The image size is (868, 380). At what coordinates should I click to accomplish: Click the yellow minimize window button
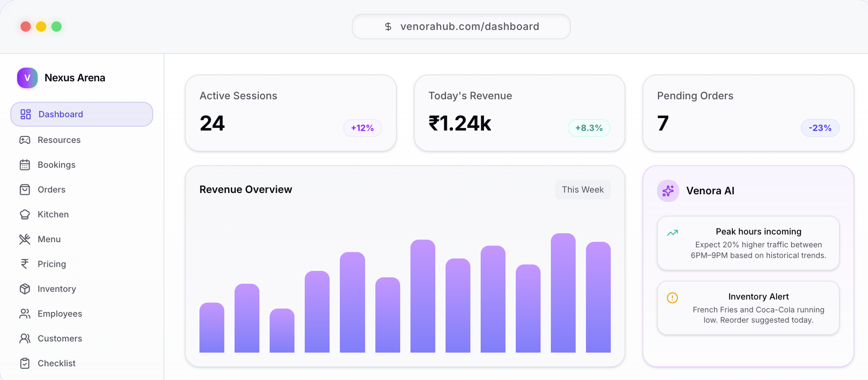[41, 27]
